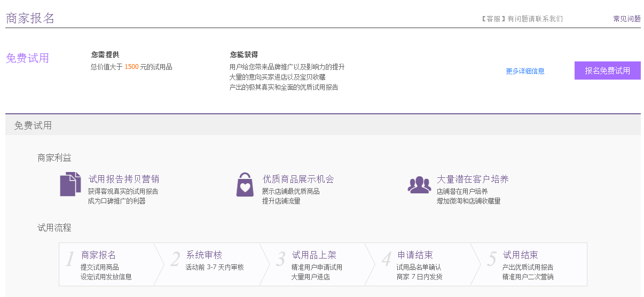Click the group of people icon

pyautogui.click(x=419, y=184)
